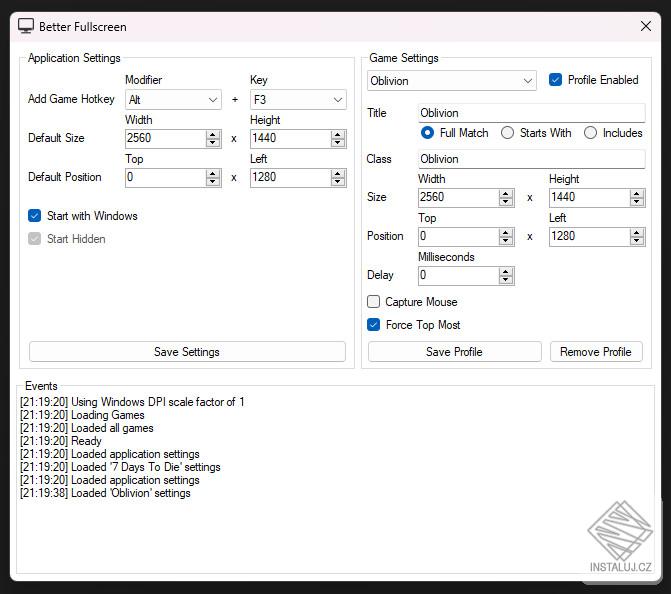The image size is (671, 594).
Task: Decrease Default Size Width with down arrow
Action: coord(213,143)
